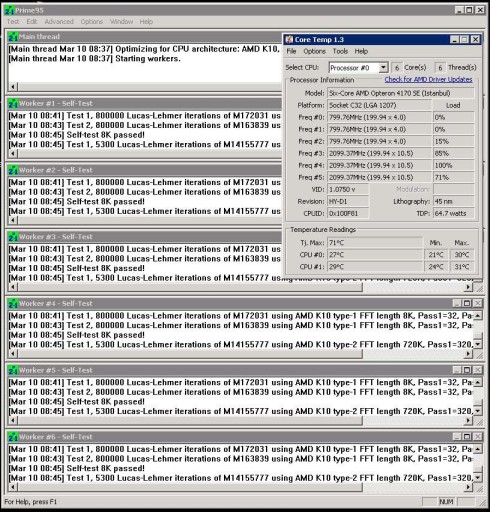
Task: Maximize the Worker #4 Self-Test window
Action: coord(467,303)
